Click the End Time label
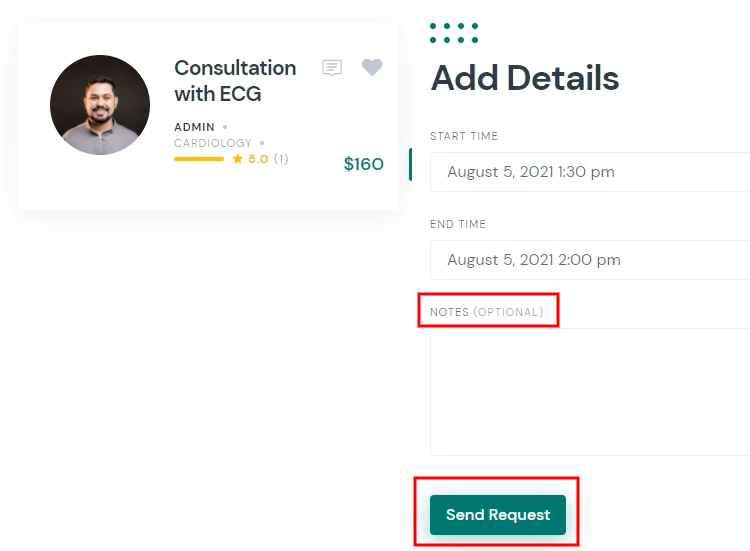Image resolution: width=750 pixels, height=551 pixels. click(458, 224)
